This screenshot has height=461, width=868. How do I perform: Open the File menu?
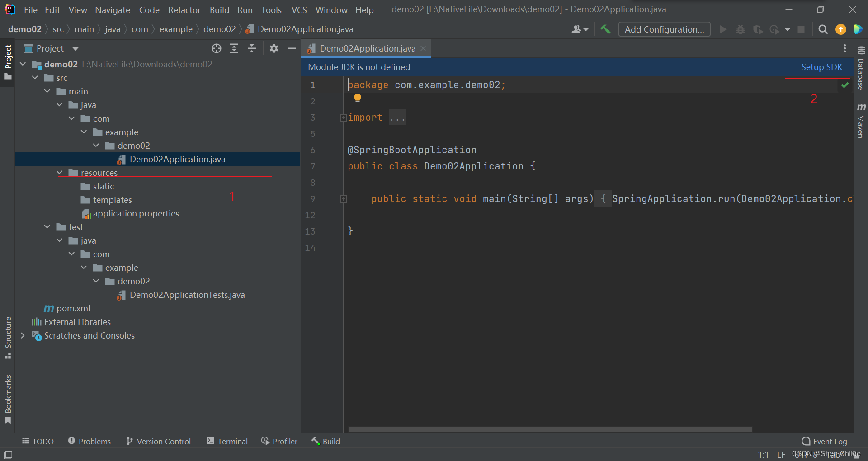[30, 10]
